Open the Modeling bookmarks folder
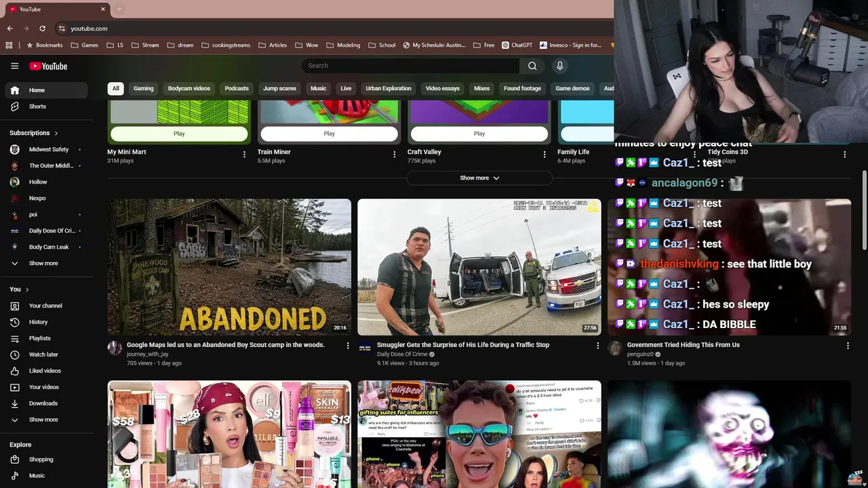 coord(343,45)
